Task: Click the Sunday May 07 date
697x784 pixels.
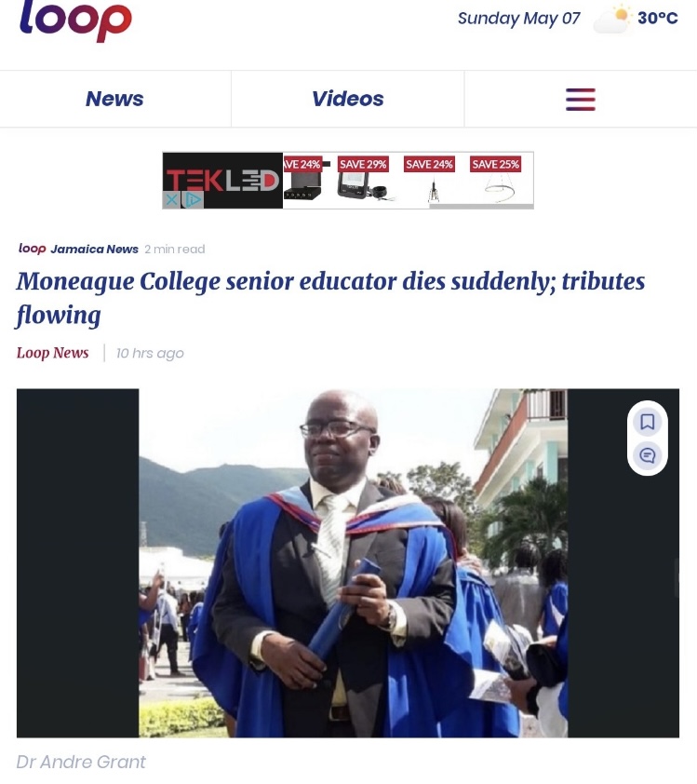Action: tap(518, 19)
